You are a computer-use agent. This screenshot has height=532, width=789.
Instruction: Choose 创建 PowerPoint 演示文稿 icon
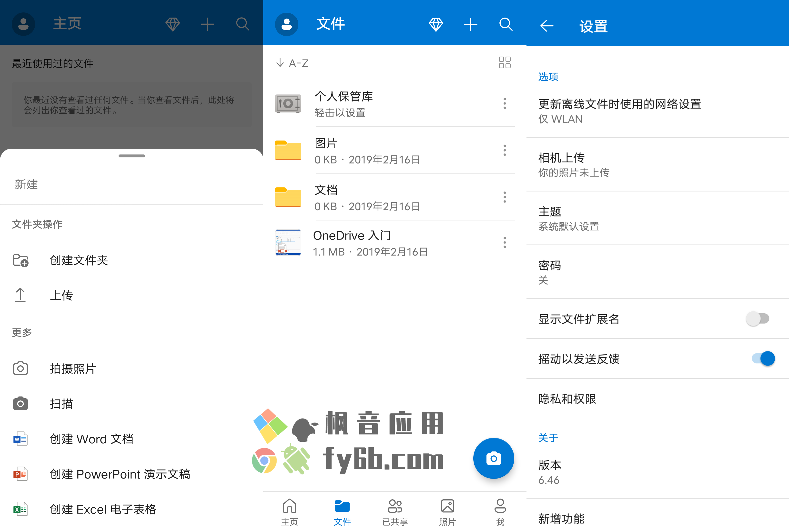click(x=20, y=474)
